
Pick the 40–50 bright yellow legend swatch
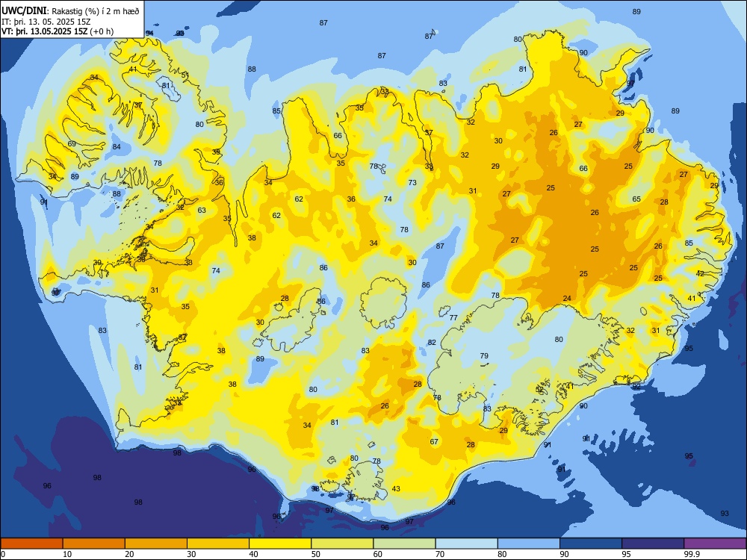coord(280,544)
